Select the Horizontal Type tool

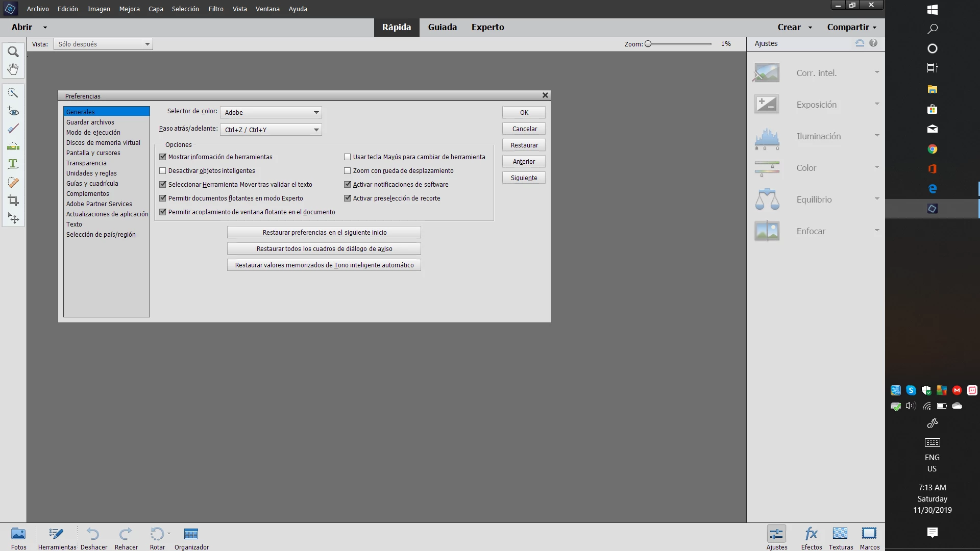pos(13,164)
